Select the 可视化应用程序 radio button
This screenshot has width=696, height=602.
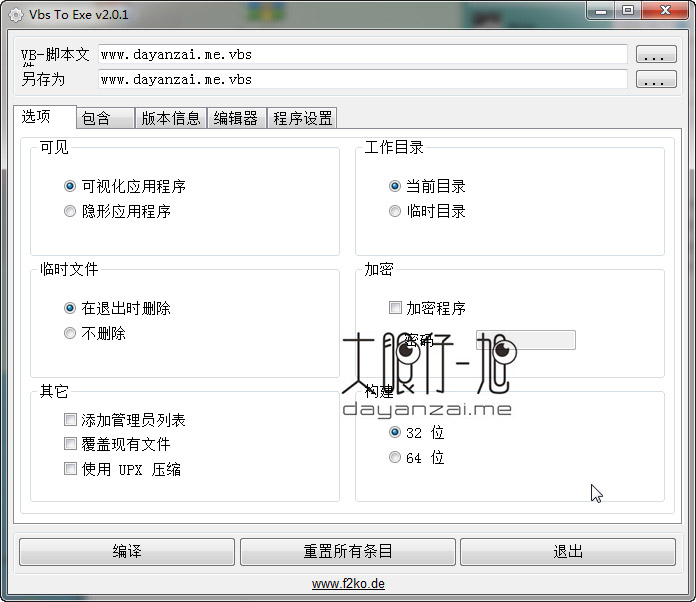(70, 186)
